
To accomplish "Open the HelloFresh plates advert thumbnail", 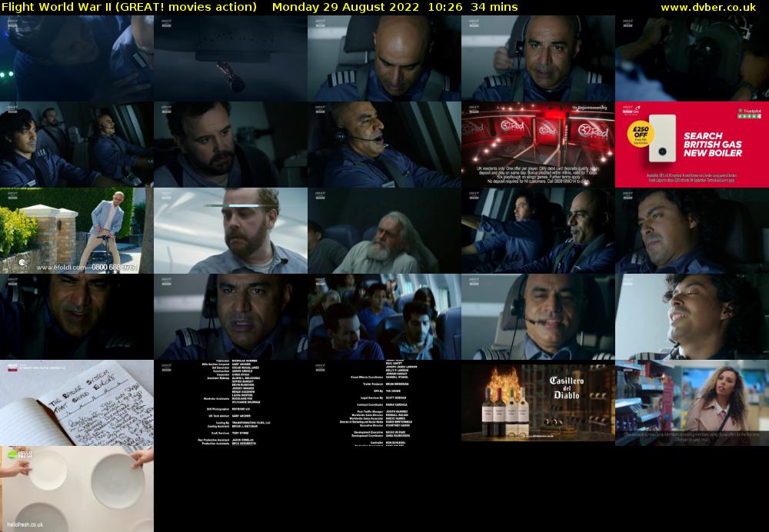I will pyautogui.click(x=76, y=489).
